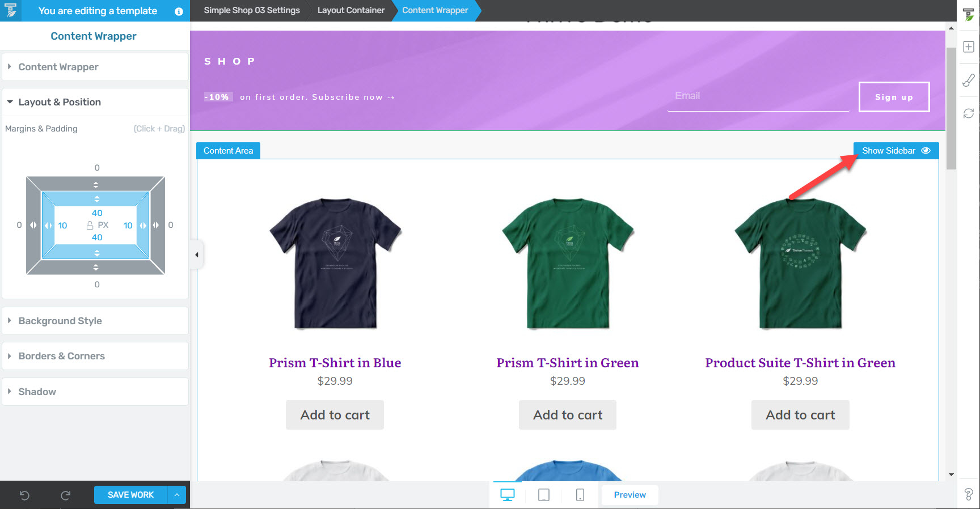The height and width of the screenshot is (509, 980).
Task: Select Layout Container breadcrumb
Action: pos(351,10)
